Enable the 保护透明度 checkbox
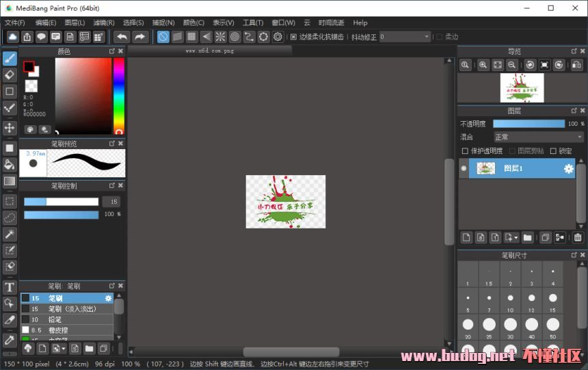588x370 pixels. 466,151
